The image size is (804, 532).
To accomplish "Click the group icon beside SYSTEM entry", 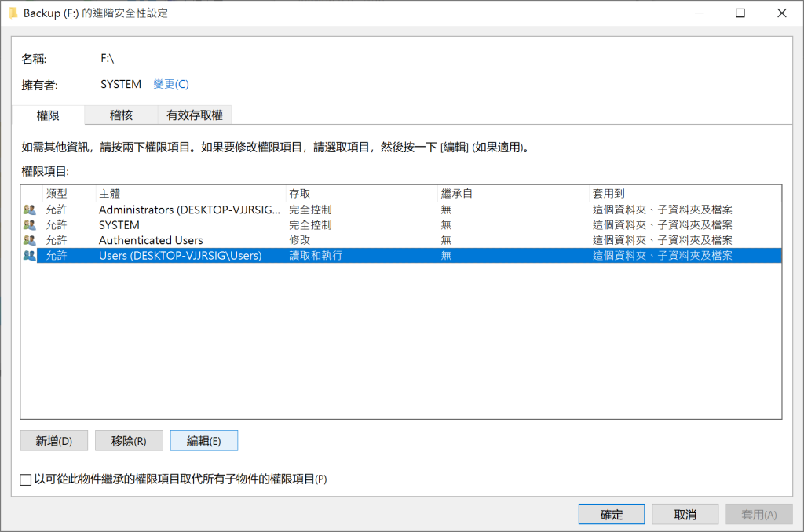I will [30, 225].
